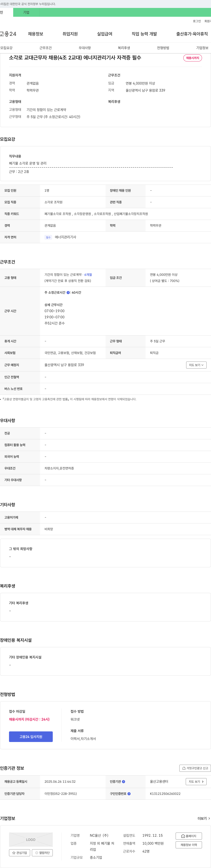Open the 직업 능력 개발 menu
The image size is (211, 868).
[144, 34]
